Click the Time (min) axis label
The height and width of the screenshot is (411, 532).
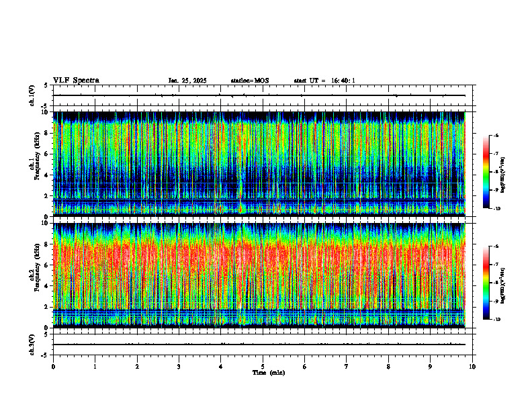click(x=269, y=373)
